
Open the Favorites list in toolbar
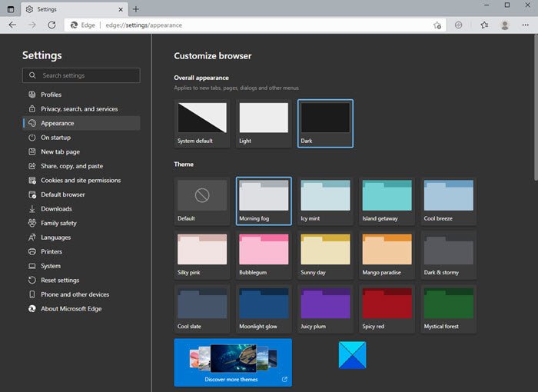point(484,25)
